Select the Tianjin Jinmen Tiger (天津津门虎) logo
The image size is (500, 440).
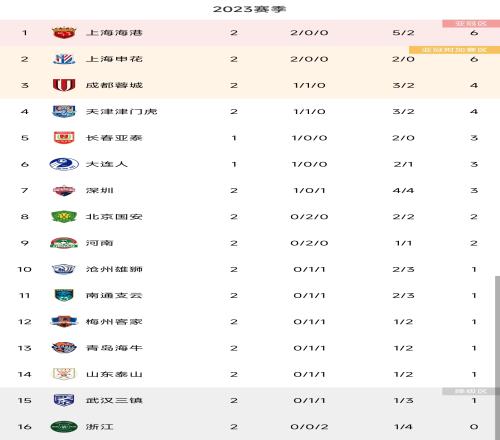coord(64,111)
